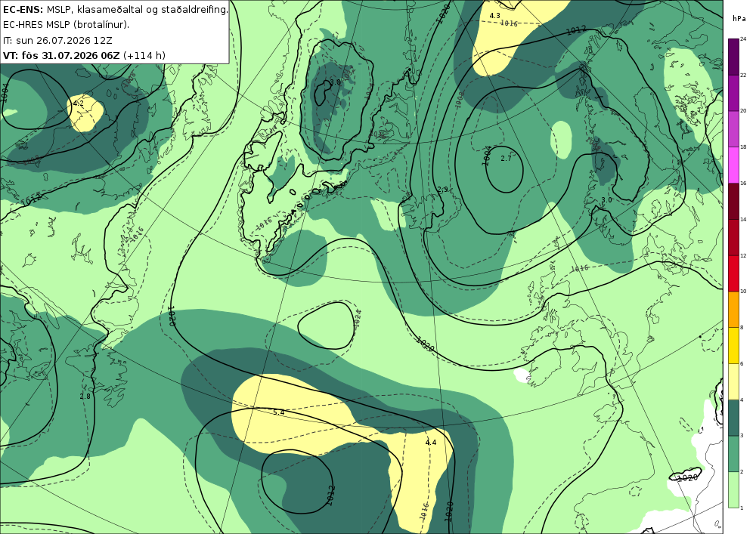Click the VT: fös 31.07.2026 06Z line

click(84, 55)
